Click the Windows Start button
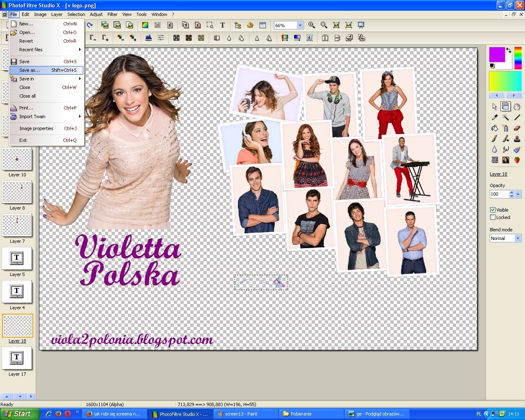This screenshot has width=525, height=420. click(20, 414)
